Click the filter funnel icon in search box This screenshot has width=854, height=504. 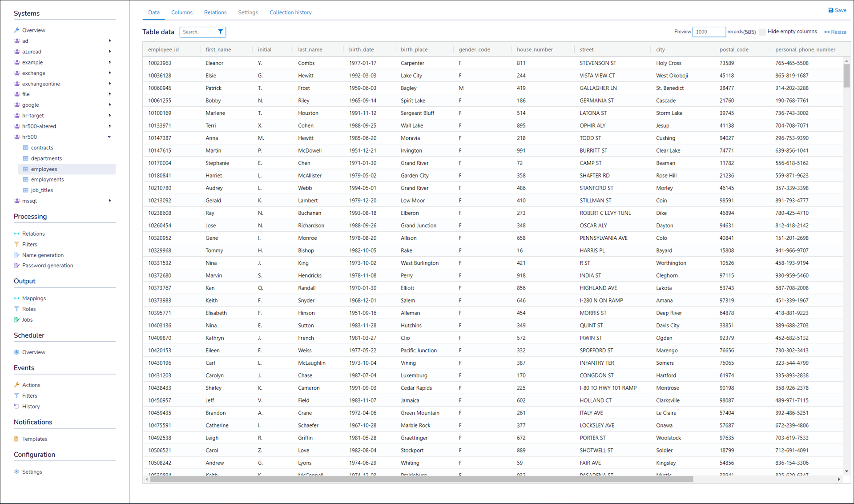tap(221, 32)
